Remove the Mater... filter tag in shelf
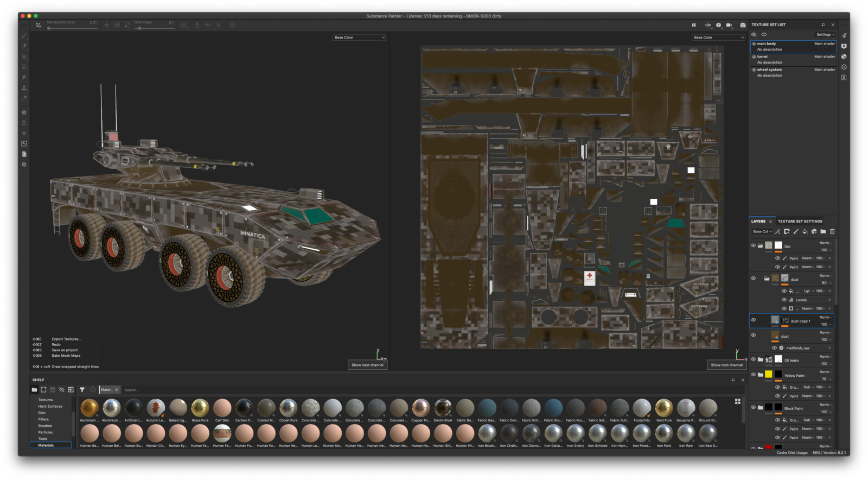Screen dimensions: 868x480 pyautogui.click(x=117, y=390)
